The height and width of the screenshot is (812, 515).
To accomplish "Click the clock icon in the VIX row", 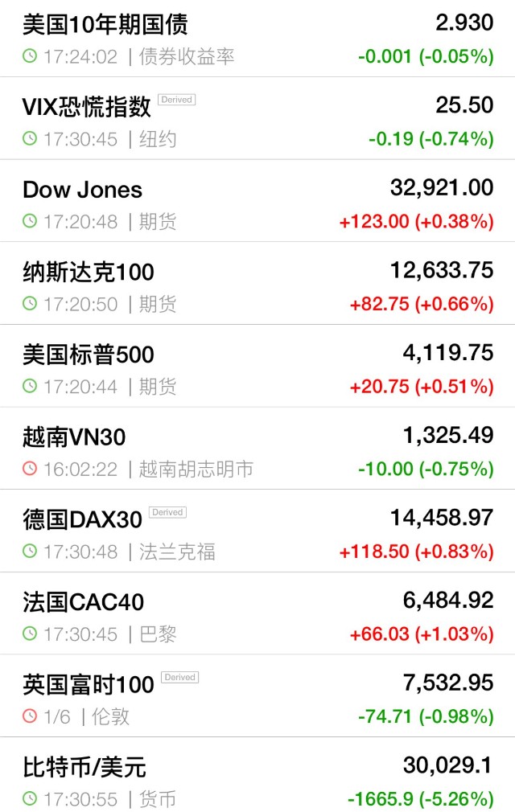I will pos(30,139).
